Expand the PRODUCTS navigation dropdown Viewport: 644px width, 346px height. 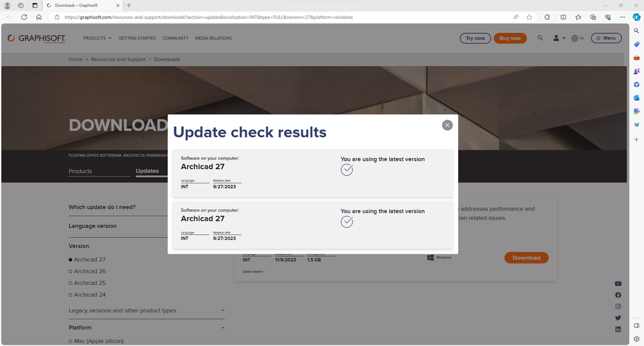tap(97, 38)
